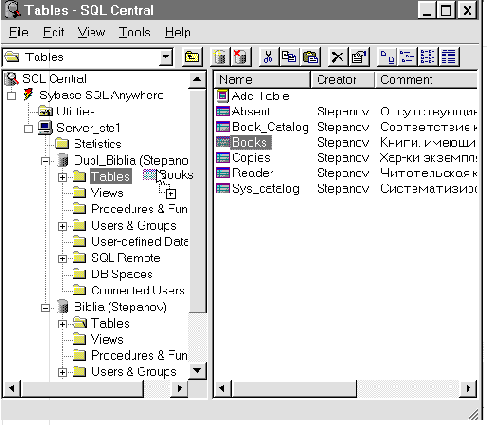487x425 pixels.
Task: Click the Disconnect database icon with red X
Action: click(x=241, y=57)
